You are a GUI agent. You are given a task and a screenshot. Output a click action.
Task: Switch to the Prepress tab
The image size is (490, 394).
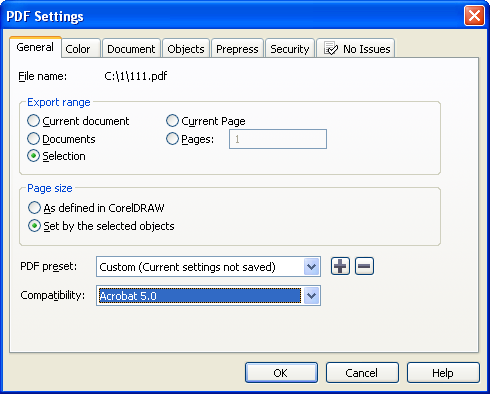237,49
